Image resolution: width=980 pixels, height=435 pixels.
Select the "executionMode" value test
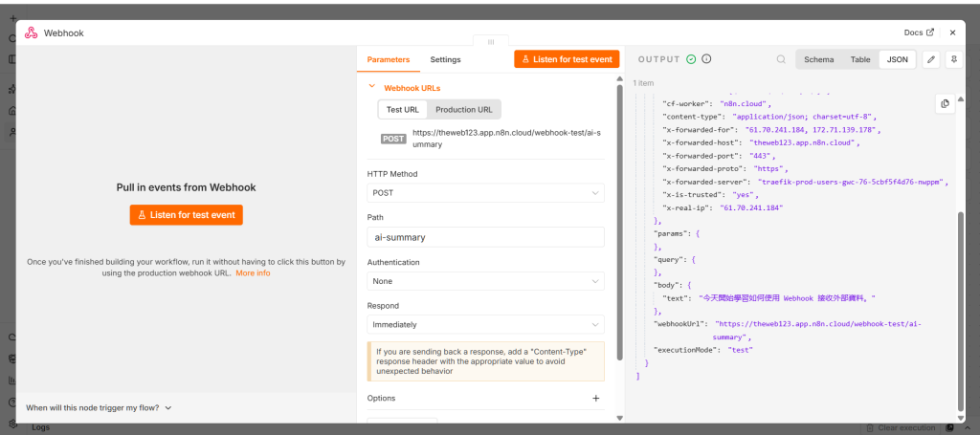tap(740, 350)
